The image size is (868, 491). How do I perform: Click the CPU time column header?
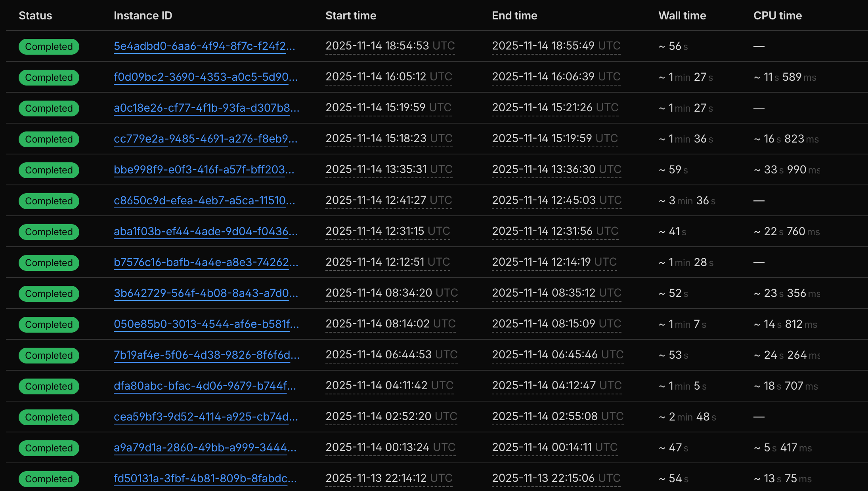coord(777,16)
